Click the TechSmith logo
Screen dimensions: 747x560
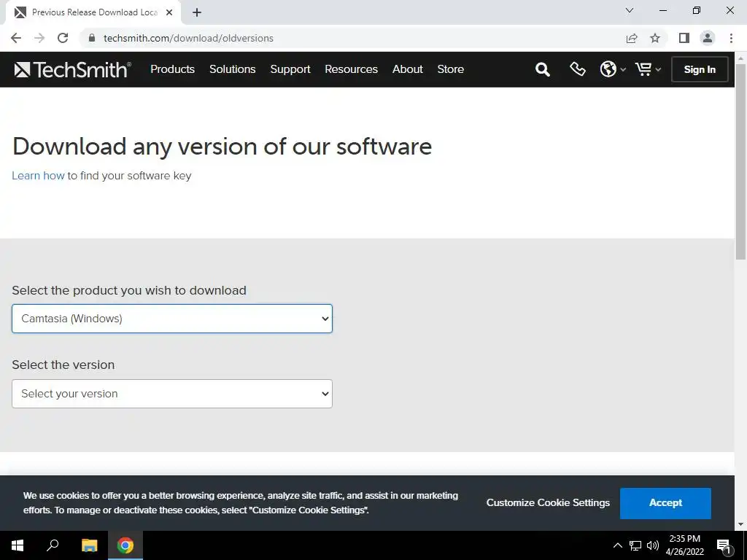(72, 69)
